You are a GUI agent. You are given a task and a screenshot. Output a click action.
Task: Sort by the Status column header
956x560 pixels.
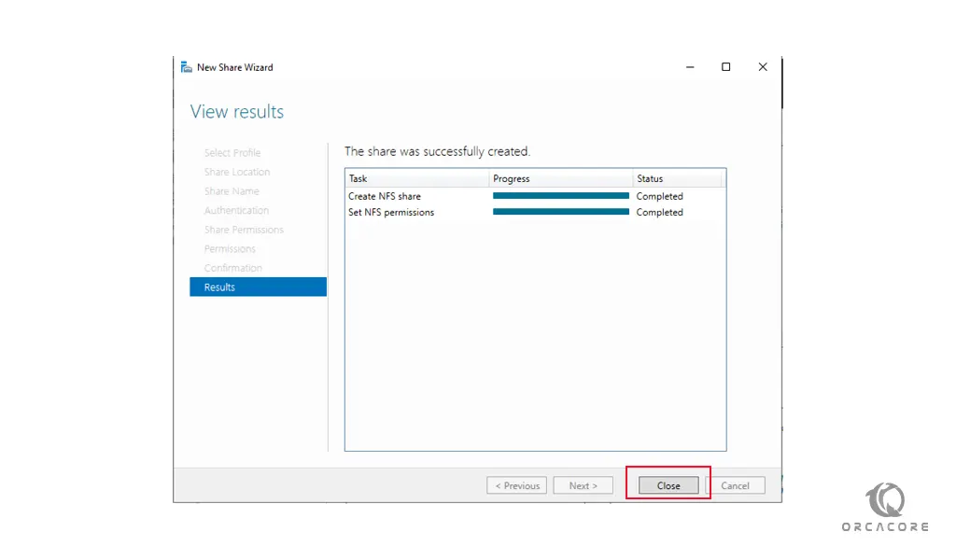[x=678, y=178]
